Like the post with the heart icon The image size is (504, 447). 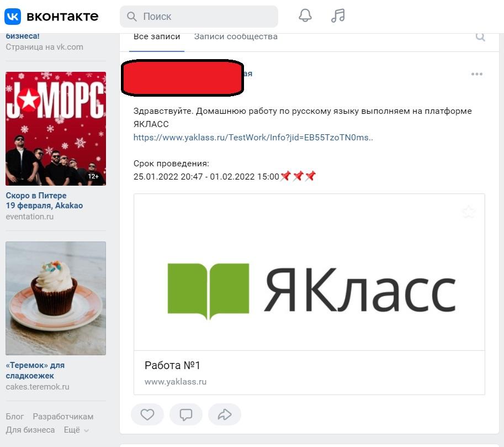[147, 414]
